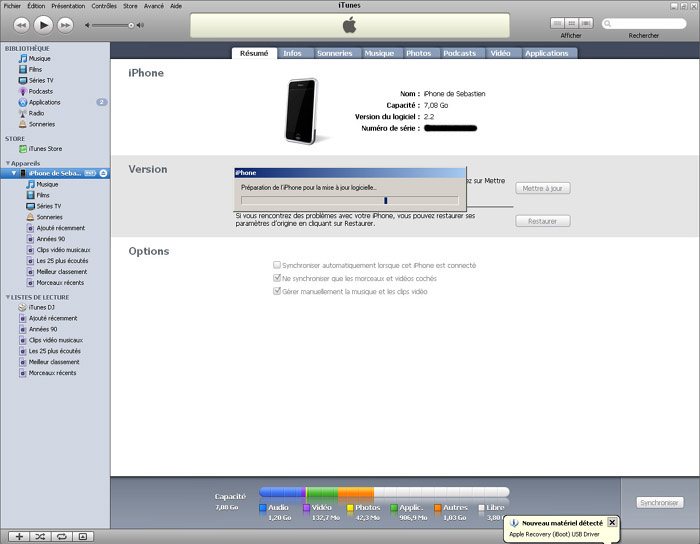Open the Aide menu
The height and width of the screenshot is (544, 700).
click(x=176, y=6)
